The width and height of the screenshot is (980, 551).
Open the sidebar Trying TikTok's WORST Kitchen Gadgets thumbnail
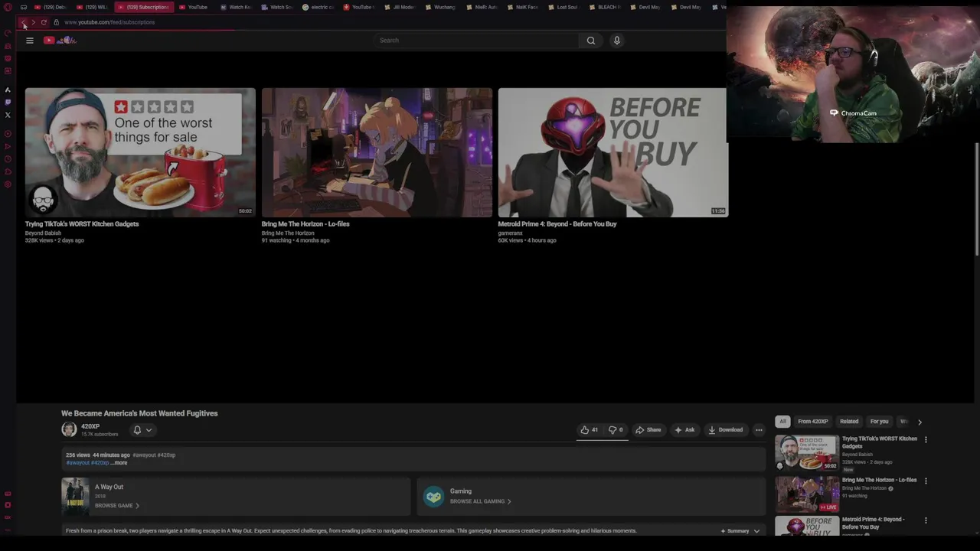coord(807,452)
